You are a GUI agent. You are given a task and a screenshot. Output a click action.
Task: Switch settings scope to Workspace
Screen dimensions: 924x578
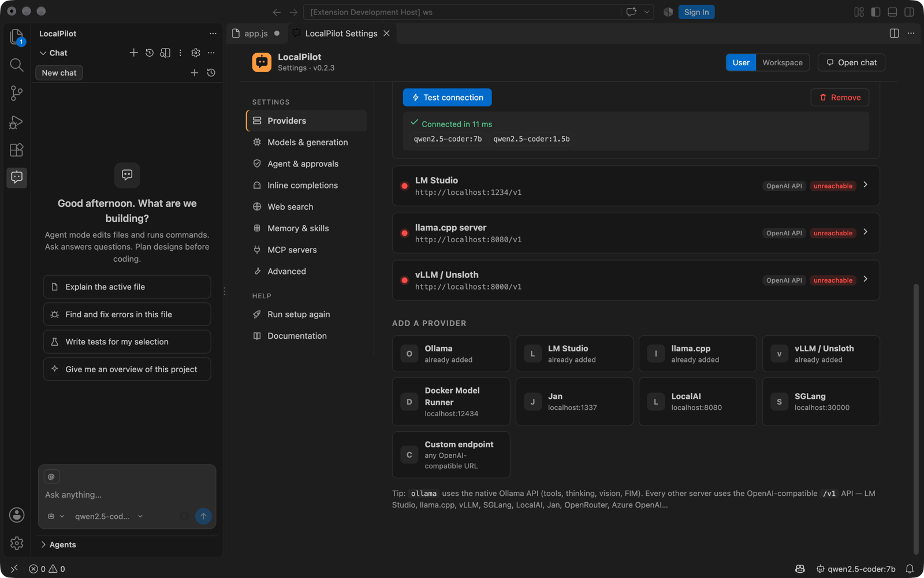click(783, 62)
